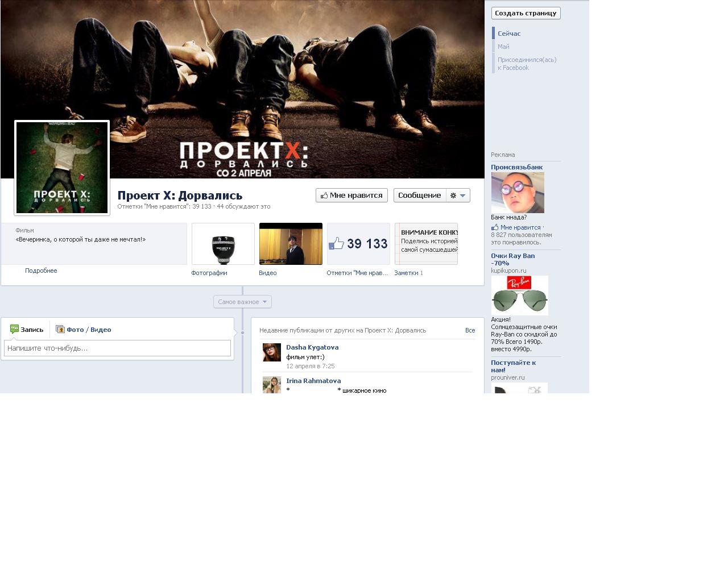This screenshot has height=582, width=728.
Task: Click the шикарное кино post text
Action: click(364, 390)
